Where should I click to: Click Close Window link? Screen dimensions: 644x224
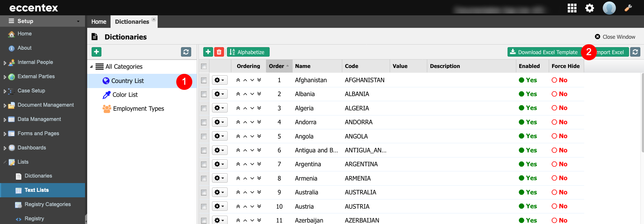615,37
